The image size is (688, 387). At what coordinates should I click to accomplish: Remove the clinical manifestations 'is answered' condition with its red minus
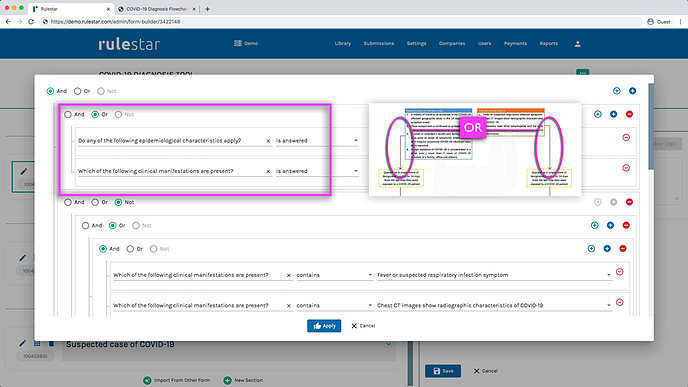coord(626,168)
